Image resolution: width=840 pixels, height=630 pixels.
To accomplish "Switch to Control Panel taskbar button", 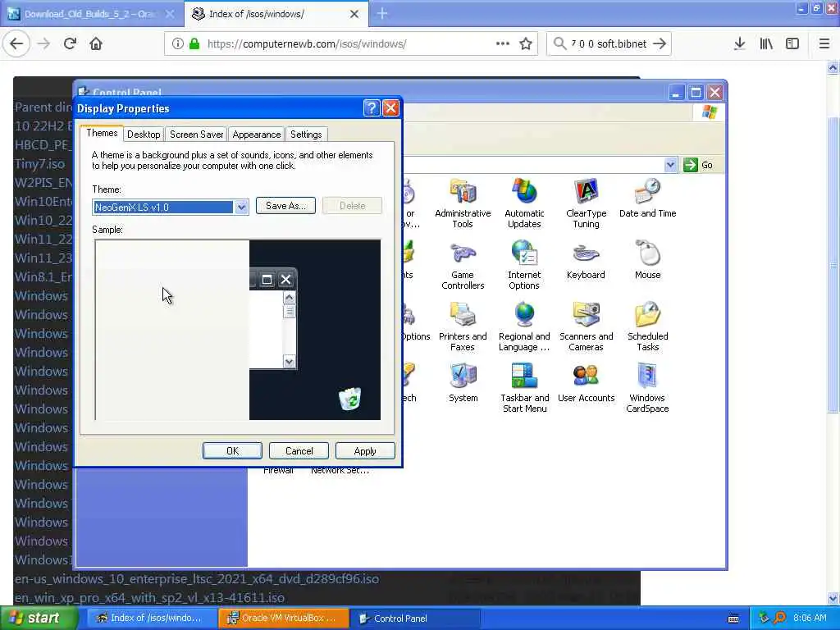I will click(416, 619).
